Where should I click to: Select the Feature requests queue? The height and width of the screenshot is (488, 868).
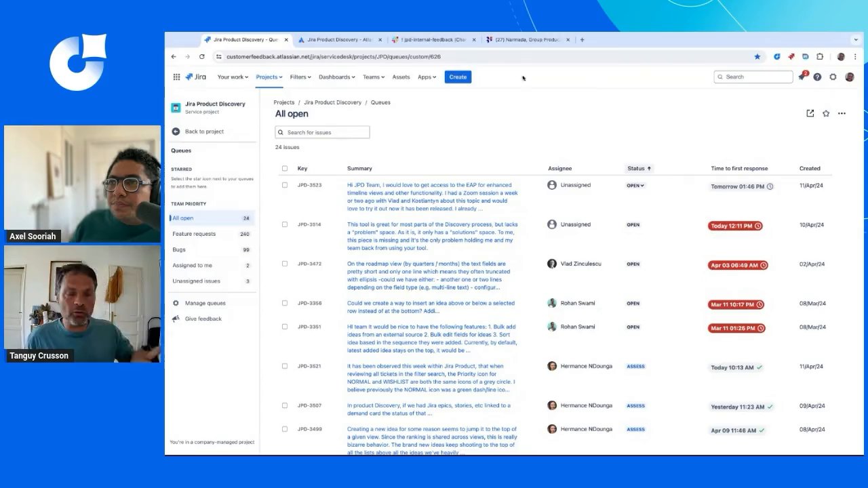pos(211,234)
